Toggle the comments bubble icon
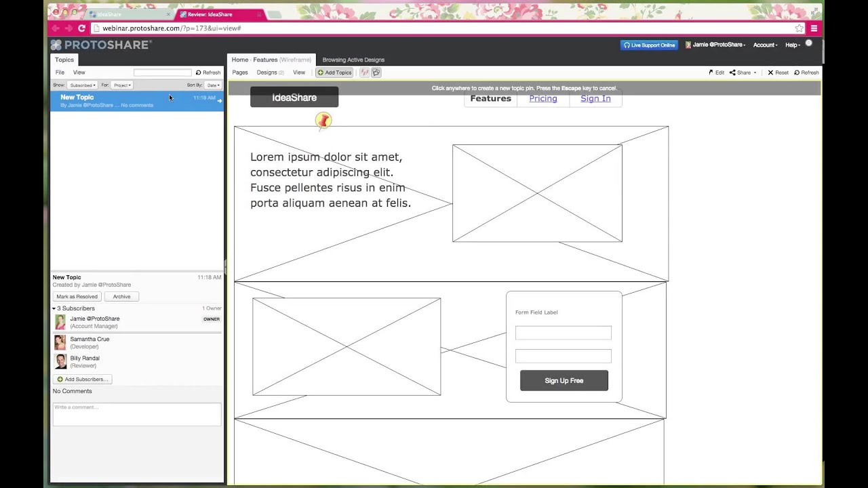This screenshot has width=868, height=488. (376, 73)
